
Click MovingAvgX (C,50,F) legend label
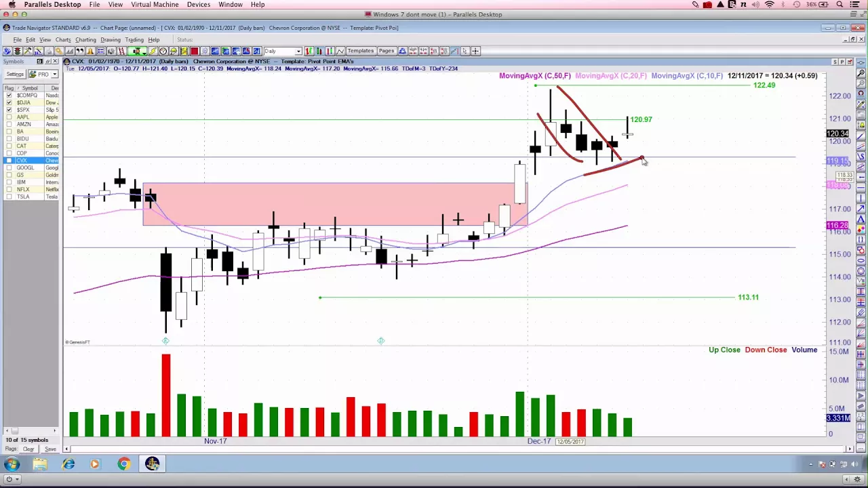(x=535, y=76)
